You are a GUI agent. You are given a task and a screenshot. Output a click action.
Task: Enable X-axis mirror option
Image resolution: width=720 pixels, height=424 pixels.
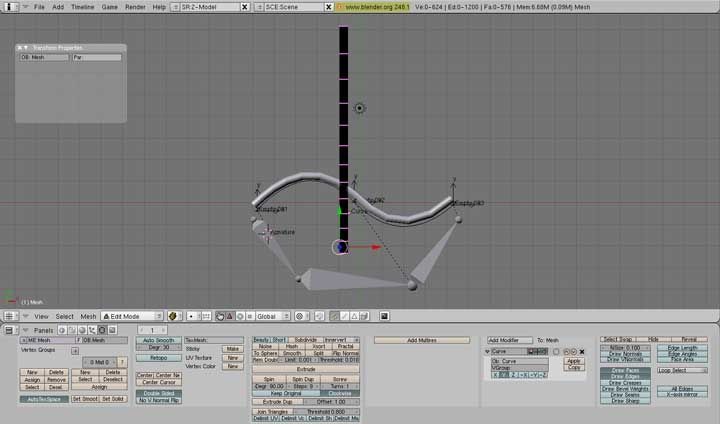[683, 395]
